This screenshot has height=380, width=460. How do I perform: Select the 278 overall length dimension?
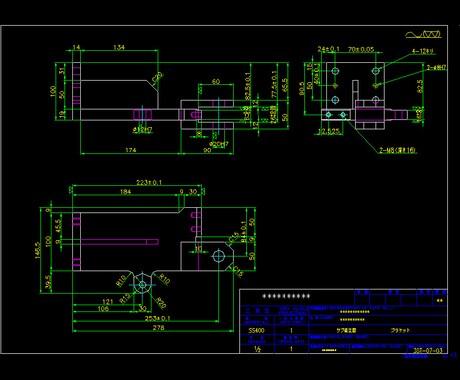pos(158,327)
